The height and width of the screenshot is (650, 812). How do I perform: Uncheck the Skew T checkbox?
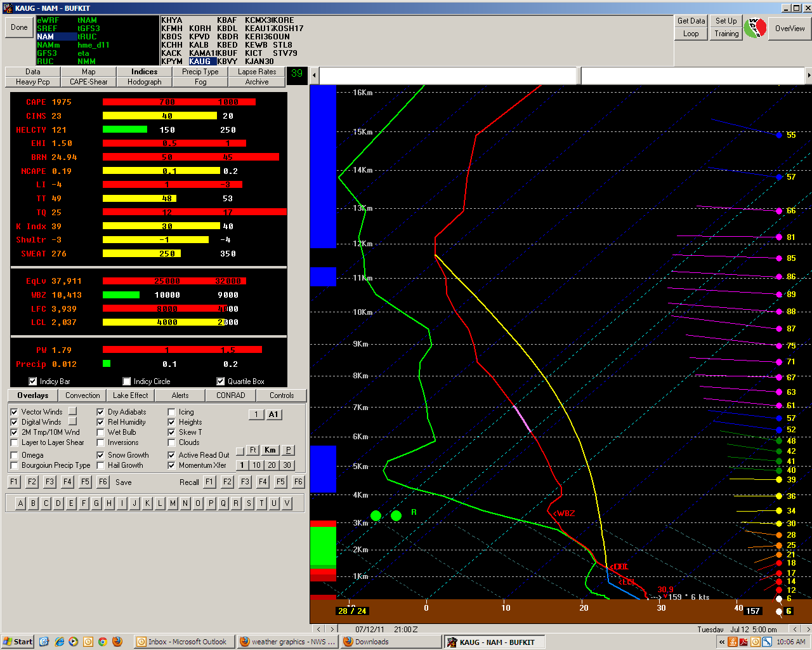pyautogui.click(x=171, y=432)
